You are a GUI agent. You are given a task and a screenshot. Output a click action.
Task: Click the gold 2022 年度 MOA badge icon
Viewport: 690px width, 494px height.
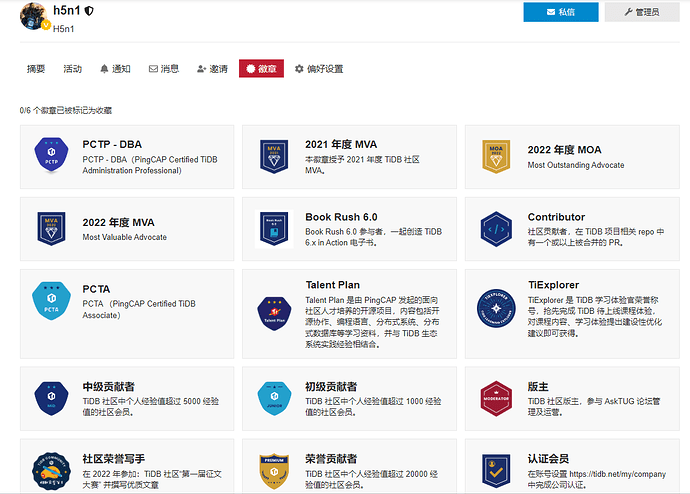click(496, 157)
